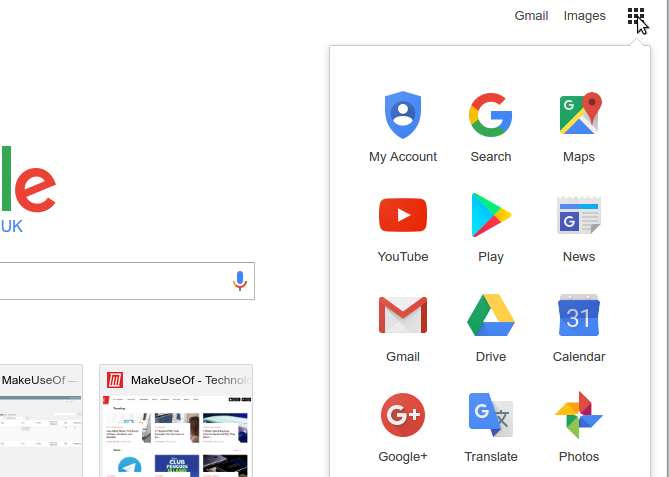
Task: Click the MakeUseOf red favicon icon
Action: [115, 380]
